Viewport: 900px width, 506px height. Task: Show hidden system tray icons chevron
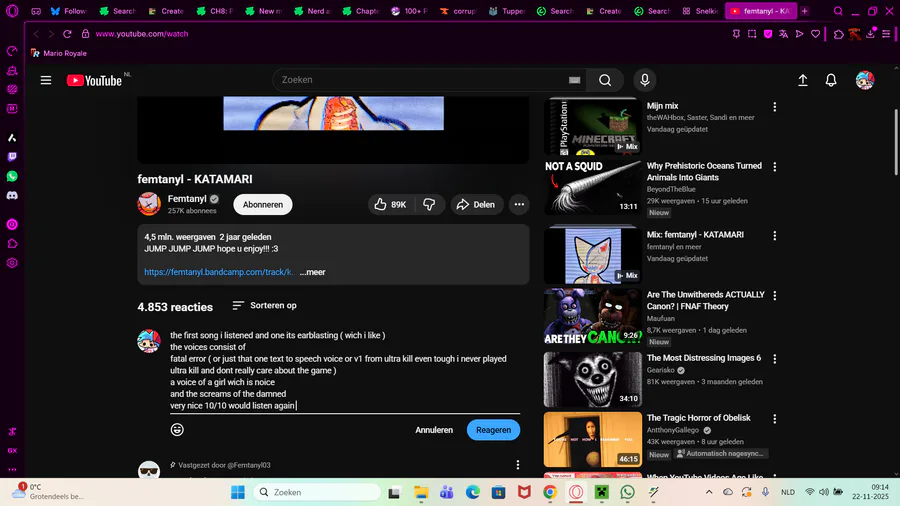coord(709,492)
